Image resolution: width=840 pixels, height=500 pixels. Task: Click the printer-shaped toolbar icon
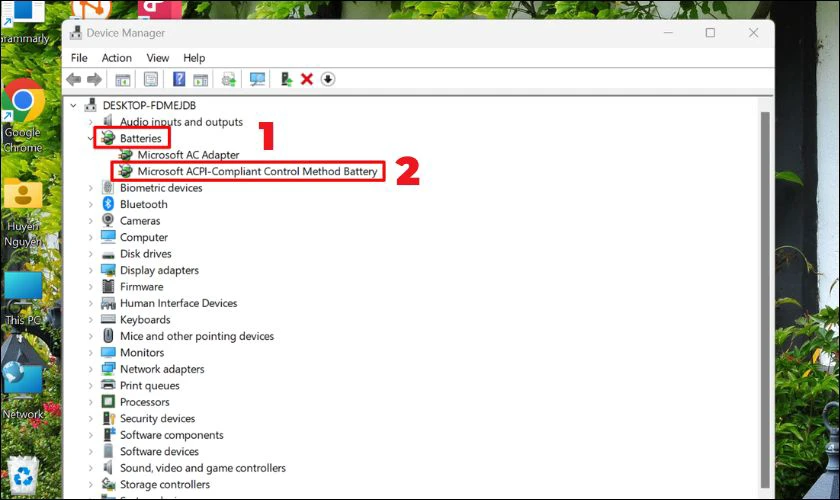[229, 79]
